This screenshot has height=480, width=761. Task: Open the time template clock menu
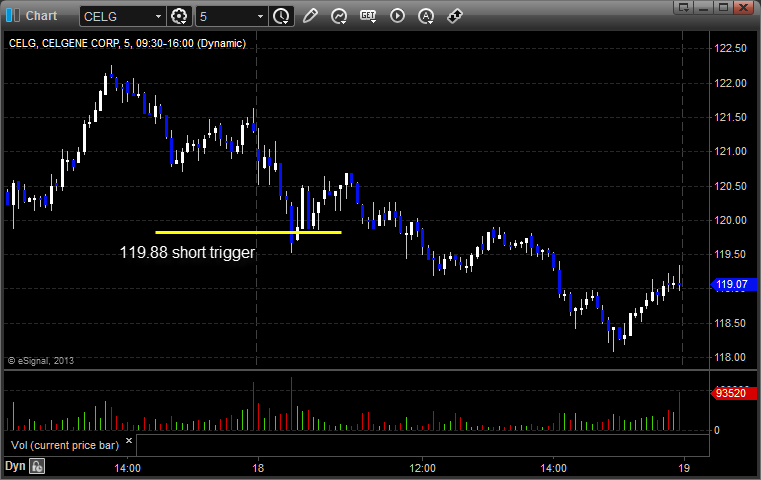pyautogui.click(x=281, y=17)
